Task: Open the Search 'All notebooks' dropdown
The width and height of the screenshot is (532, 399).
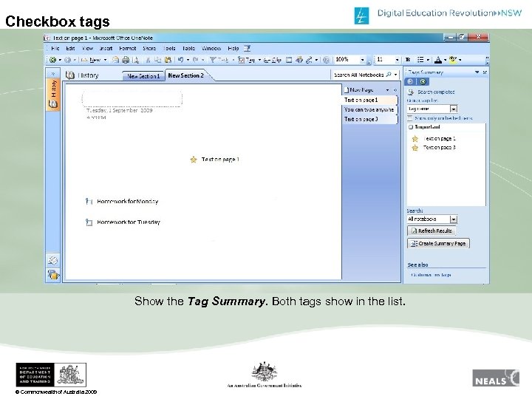Action: point(454,219)
